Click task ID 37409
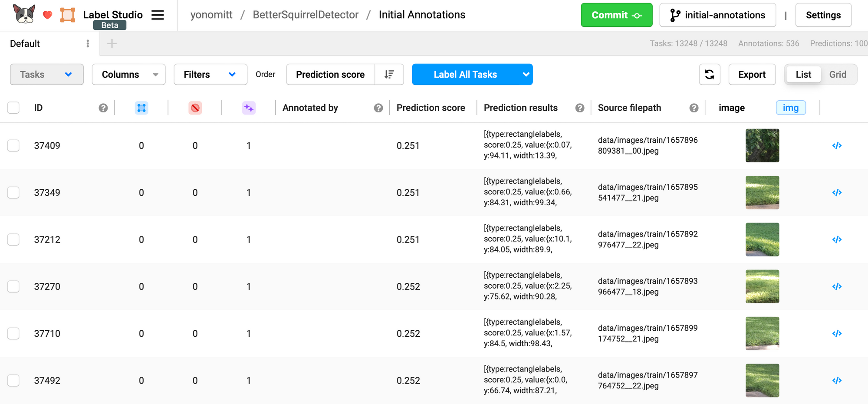868x404 pixels. tap(47, 145)
